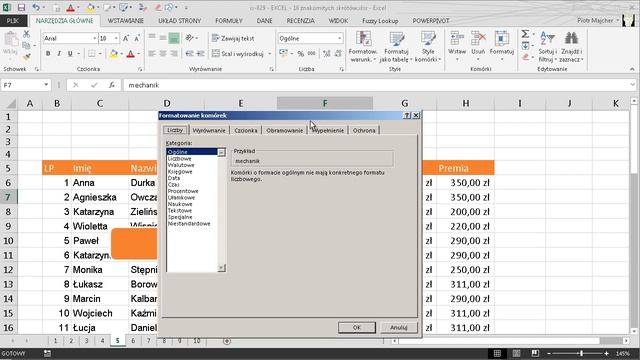Image resolution: width=640 pixels, height=360 pixels.
Task: Open the Wyrównanie tab in dialog
Action: [x=209, y=130]
